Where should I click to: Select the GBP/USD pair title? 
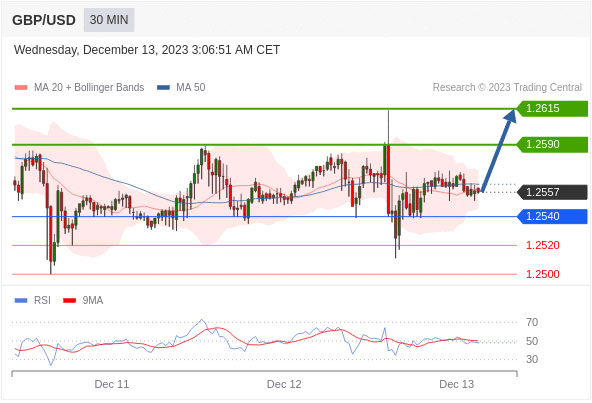coord(44,20)
